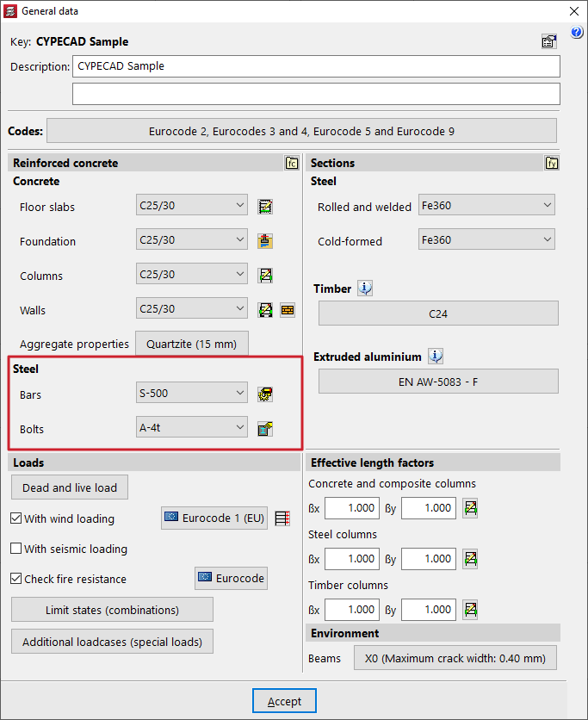Open Foundation concrete dropdown

192,239
